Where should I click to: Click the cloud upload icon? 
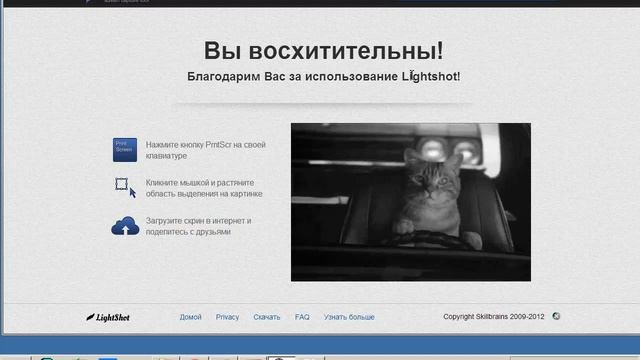point(125,226)
